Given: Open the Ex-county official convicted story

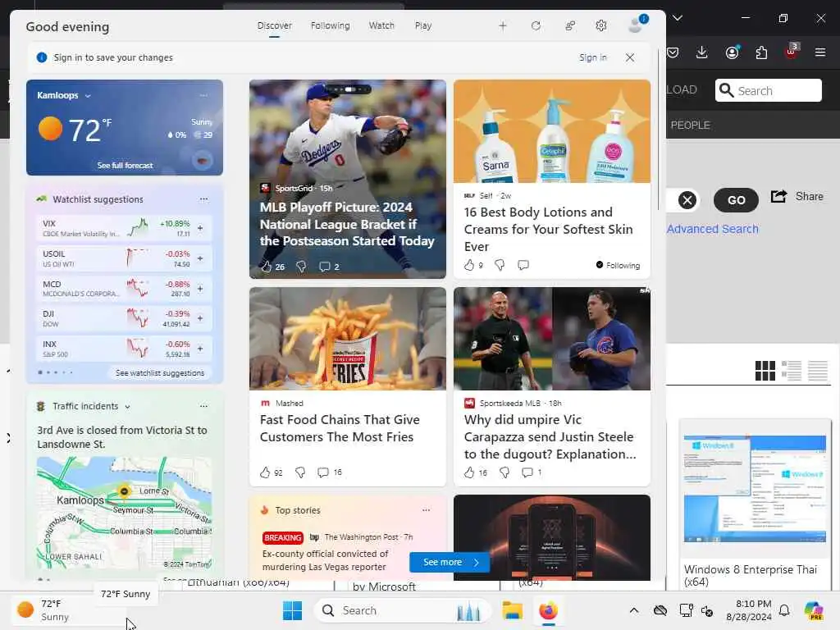Looking at the screenshot, I should (324, 560).
